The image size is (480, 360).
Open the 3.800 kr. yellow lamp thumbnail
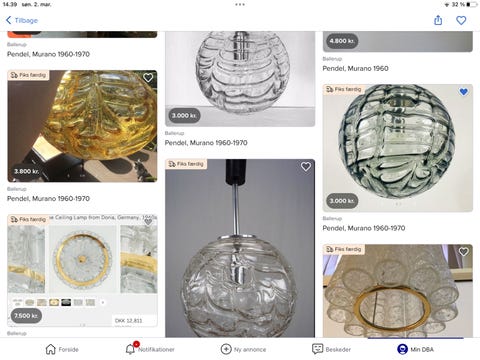[x=82, y=126]
